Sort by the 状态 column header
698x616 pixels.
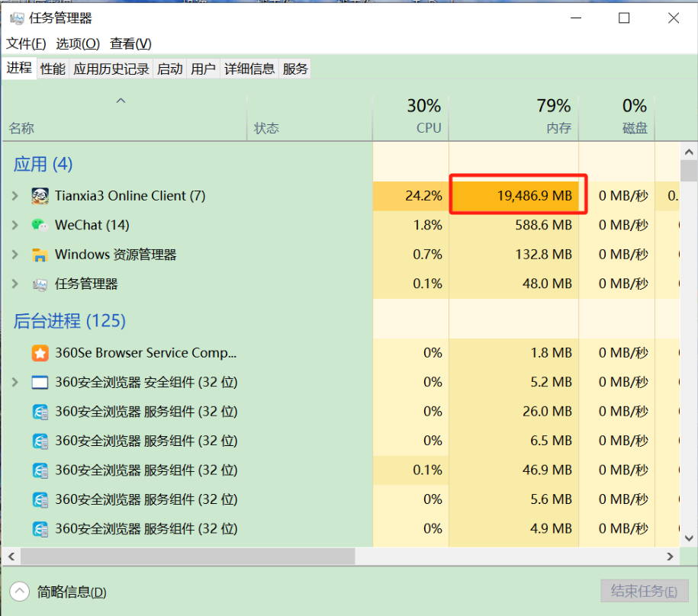[x=310, y=118]
